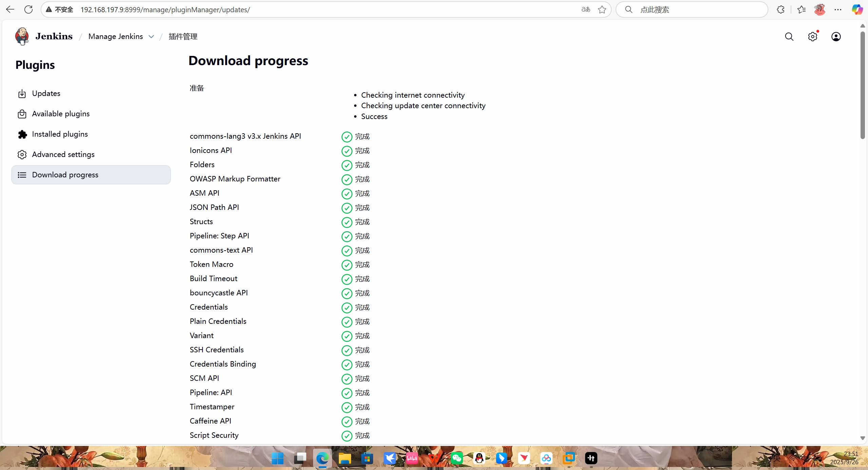The width and height of the screenshot is (868, 470).
Task: Open the favorites list icon
Action: tap(802, 9)
